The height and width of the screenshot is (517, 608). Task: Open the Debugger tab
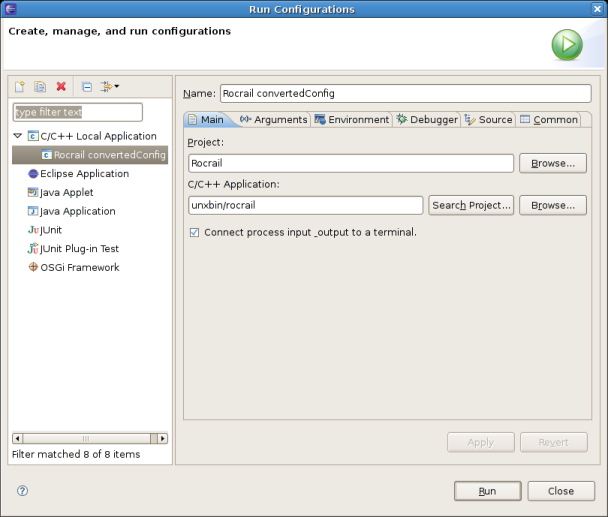coord(426,120)
